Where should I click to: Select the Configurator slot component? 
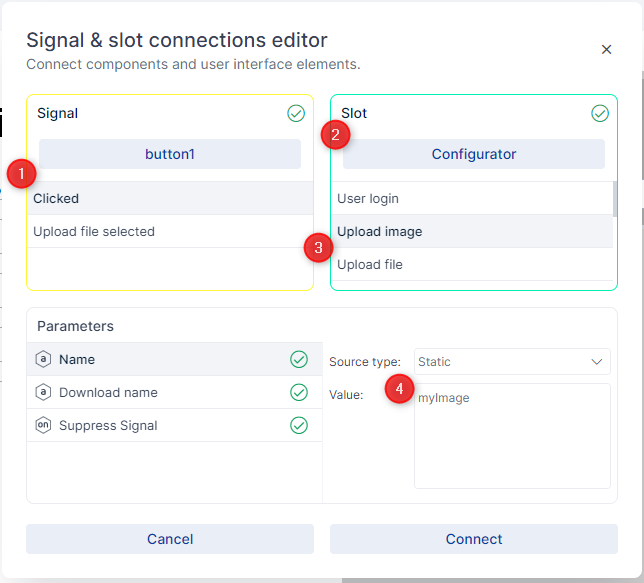474,154
